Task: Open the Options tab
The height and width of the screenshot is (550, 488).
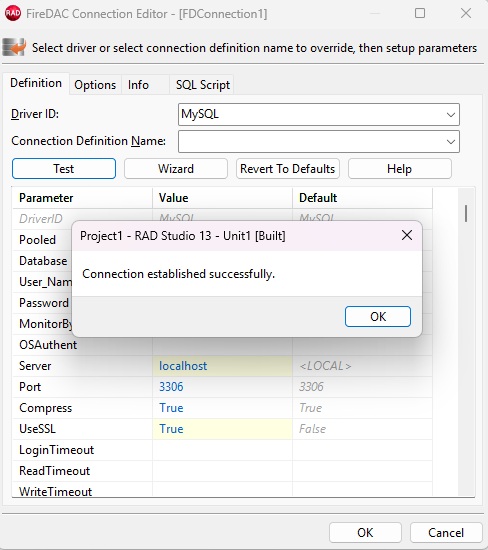Action: coord(95,85)
